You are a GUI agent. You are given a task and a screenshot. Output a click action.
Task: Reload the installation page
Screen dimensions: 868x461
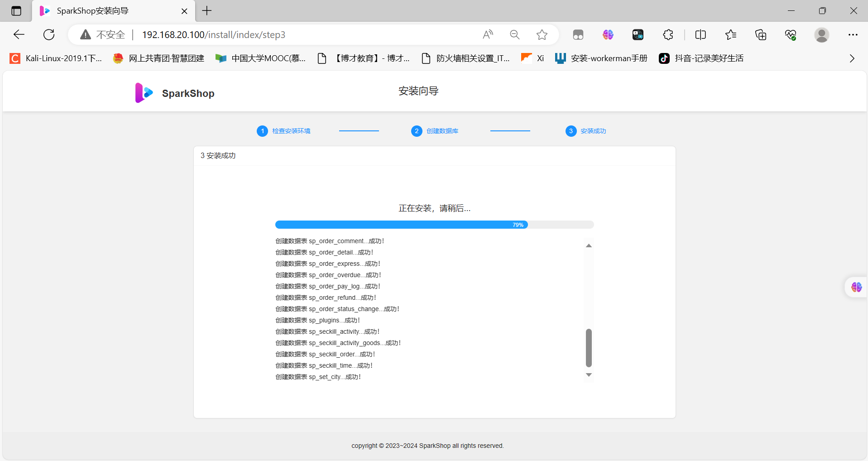pyautogui.click(x=49, y=34)
